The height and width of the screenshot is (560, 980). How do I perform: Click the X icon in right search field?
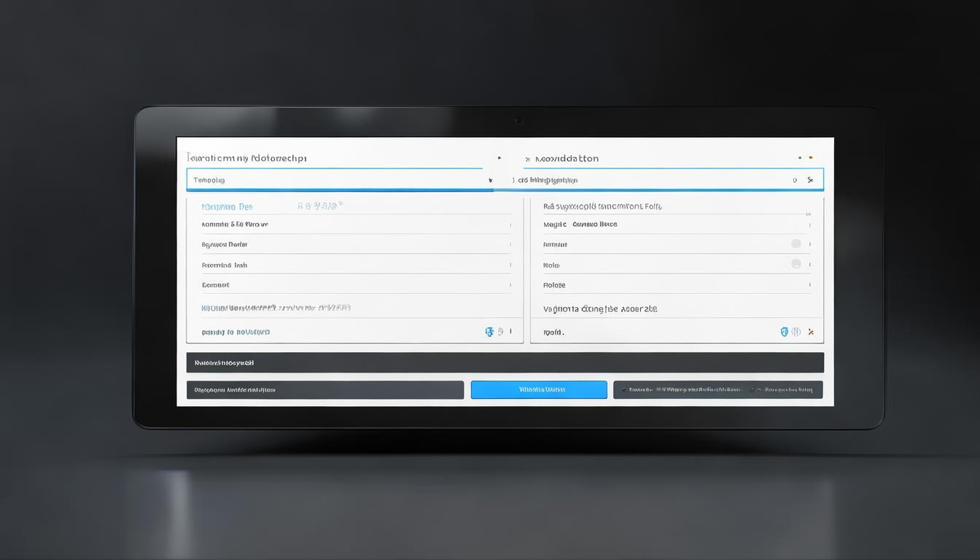810,180
